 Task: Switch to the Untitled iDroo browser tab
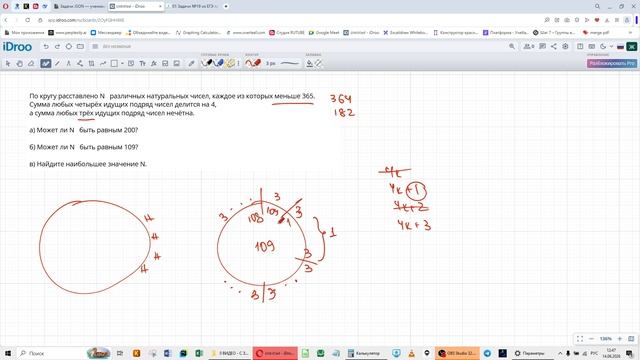pyautogui.click(x=136, y=7)
